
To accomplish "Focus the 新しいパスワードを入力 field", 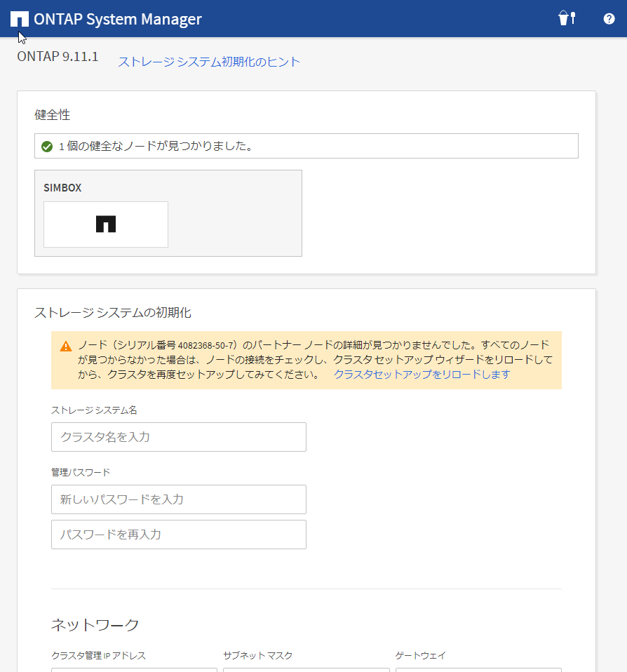I will (179, 499).
